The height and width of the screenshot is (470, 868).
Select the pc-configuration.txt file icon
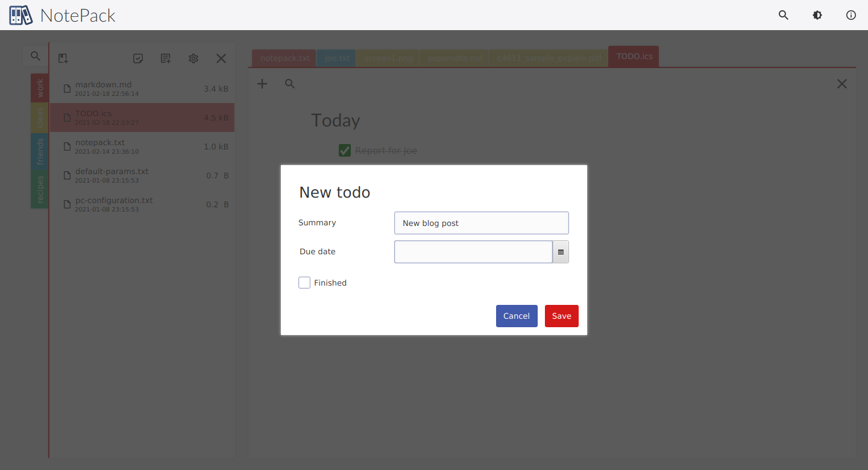tap(68, 205)
